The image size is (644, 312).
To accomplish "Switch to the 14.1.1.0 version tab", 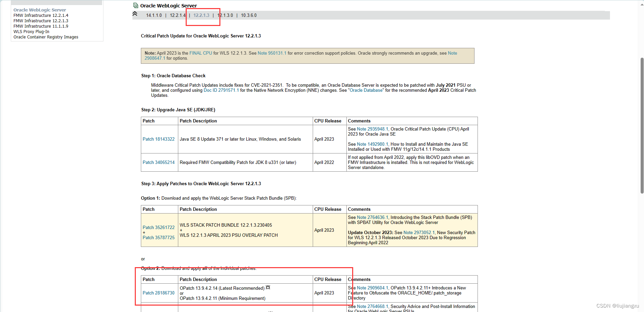I will [x=154, y=16].
